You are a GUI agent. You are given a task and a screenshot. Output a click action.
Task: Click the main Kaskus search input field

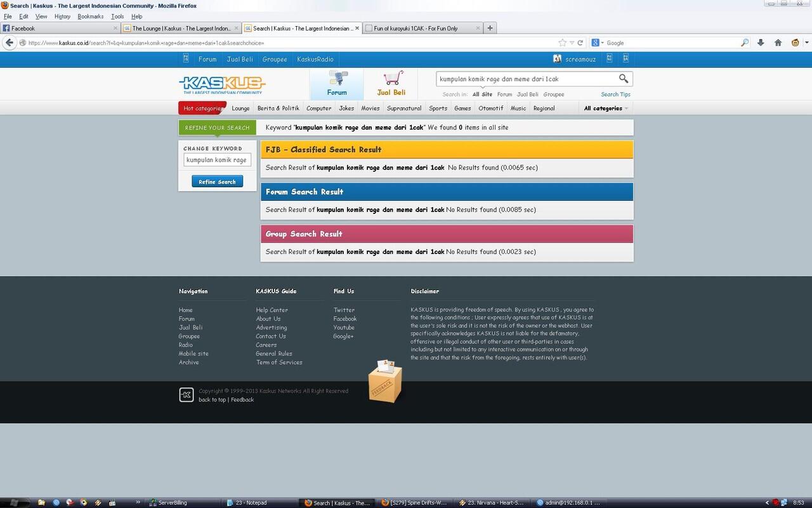pyautogui.click(x=527, y=79)
